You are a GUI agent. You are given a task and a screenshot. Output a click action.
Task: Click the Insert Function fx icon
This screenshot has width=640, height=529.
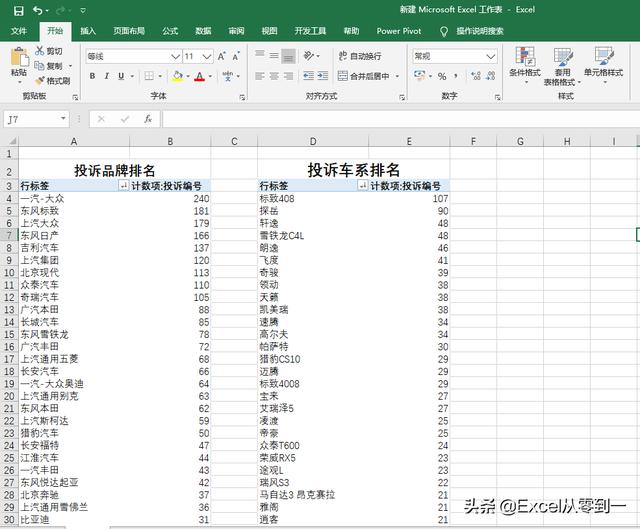(148, 119)
